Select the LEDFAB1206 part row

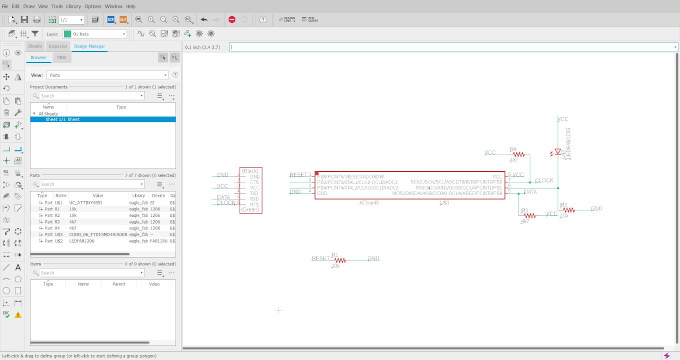[x=103, y=241]
